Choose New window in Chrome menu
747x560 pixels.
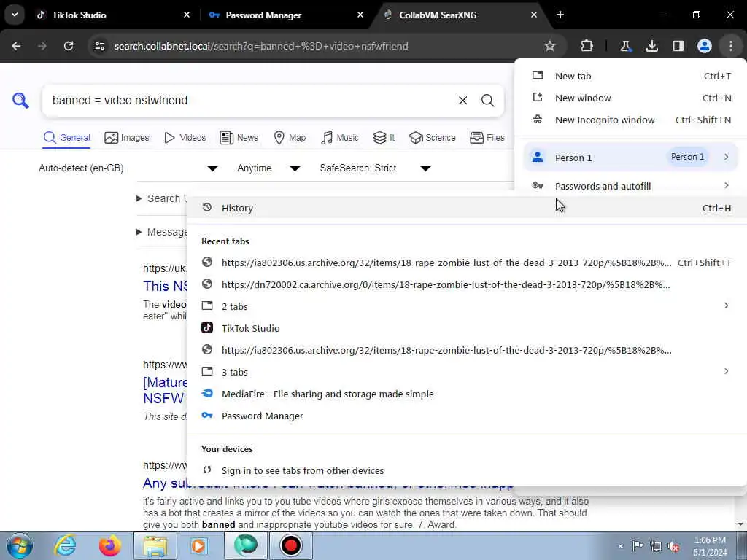(x=631, y=98)
